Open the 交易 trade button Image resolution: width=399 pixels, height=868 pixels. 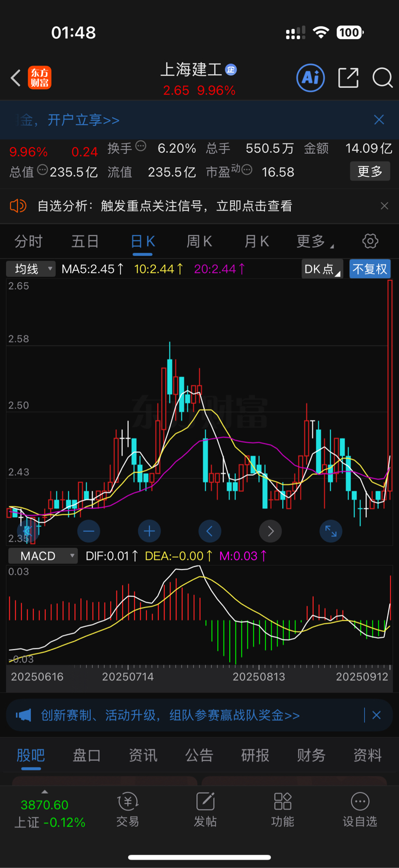pos(128,810)
